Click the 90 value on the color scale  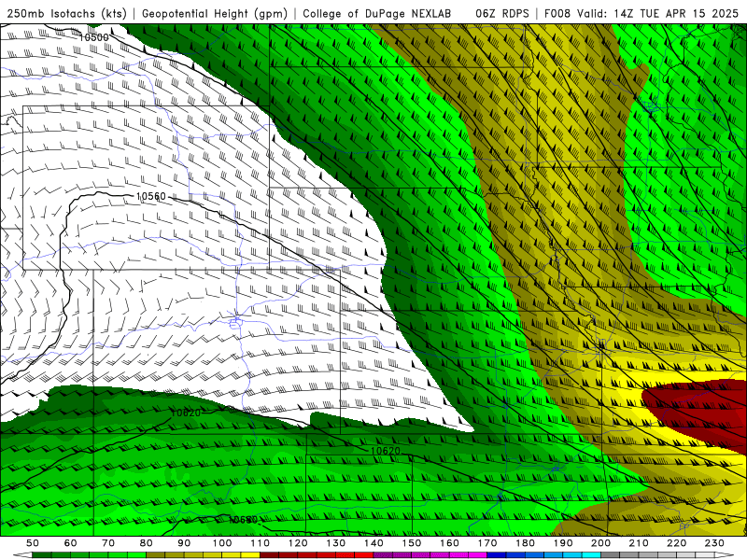coord(184,543)
